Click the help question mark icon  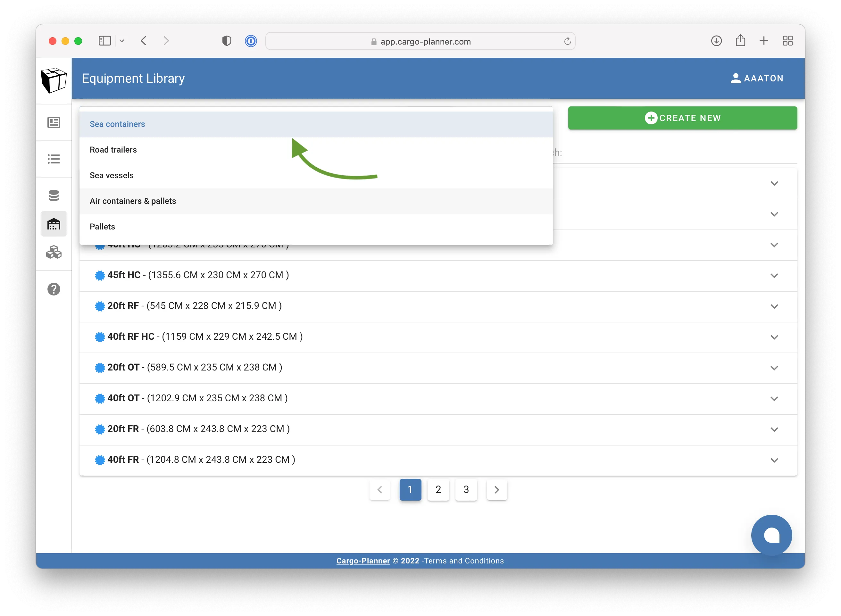(x=54, y=289)
